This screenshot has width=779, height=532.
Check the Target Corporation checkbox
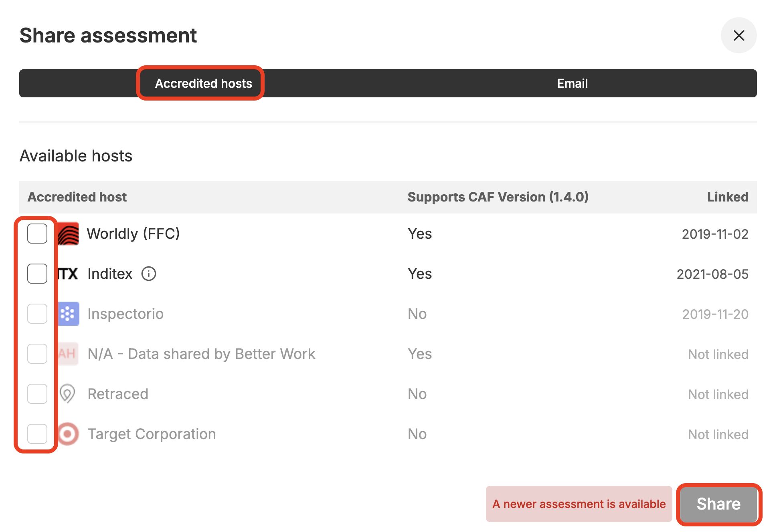pyautogui.click(x=37, y=434)
